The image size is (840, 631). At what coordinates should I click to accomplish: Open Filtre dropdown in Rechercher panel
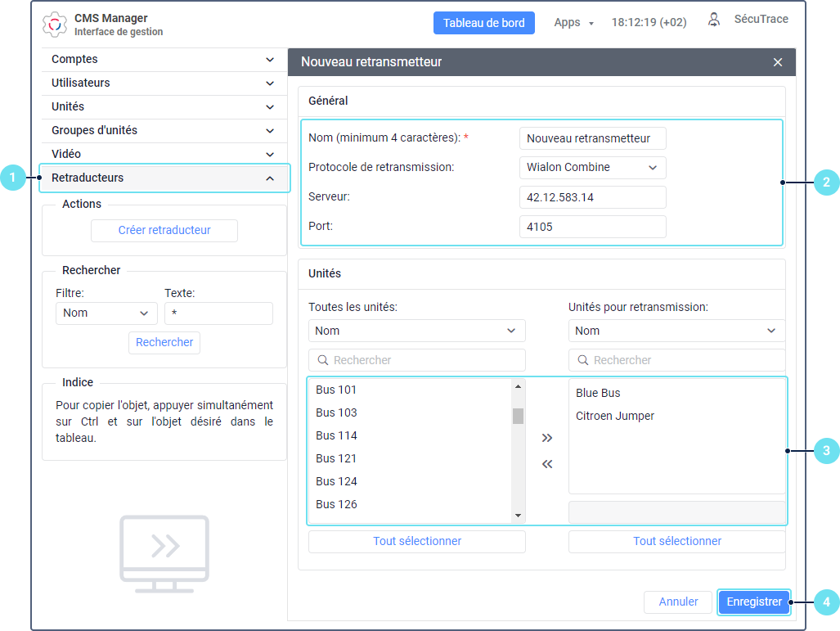pos(106,313)
